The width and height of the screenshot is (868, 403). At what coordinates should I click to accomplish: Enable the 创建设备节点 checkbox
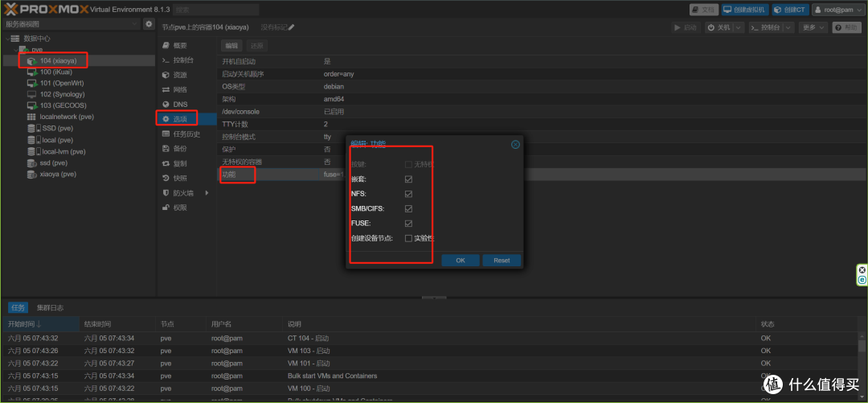click(408, 238)
